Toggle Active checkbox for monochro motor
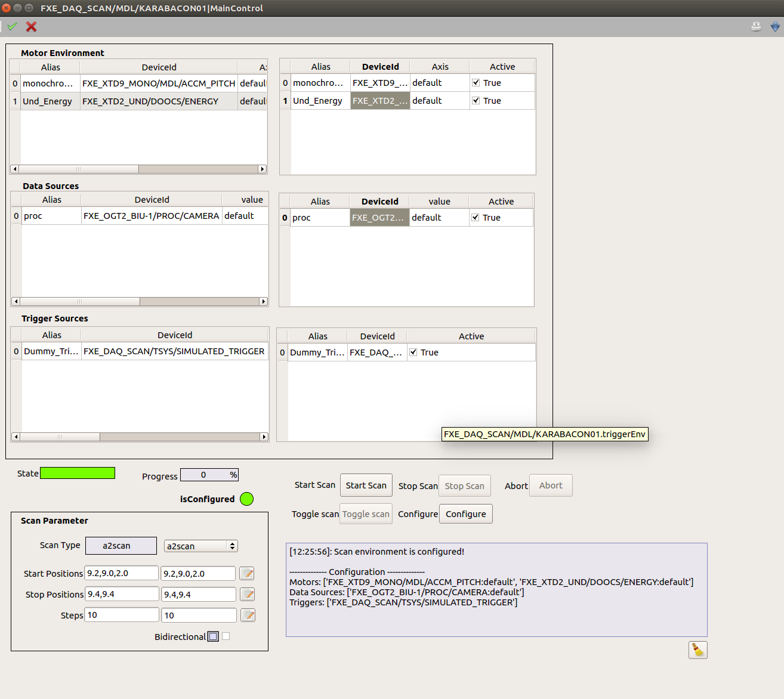Screen dimensions: 784x699 [476, 83]
